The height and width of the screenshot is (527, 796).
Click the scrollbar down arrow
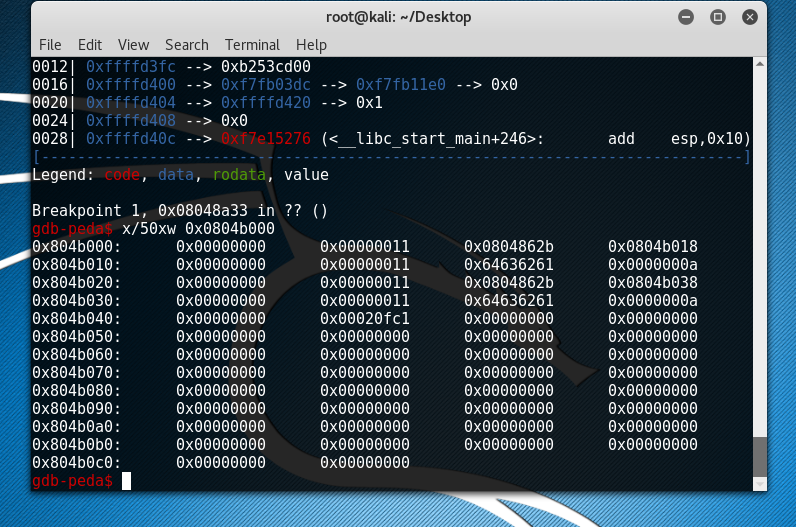click(760, 484)
